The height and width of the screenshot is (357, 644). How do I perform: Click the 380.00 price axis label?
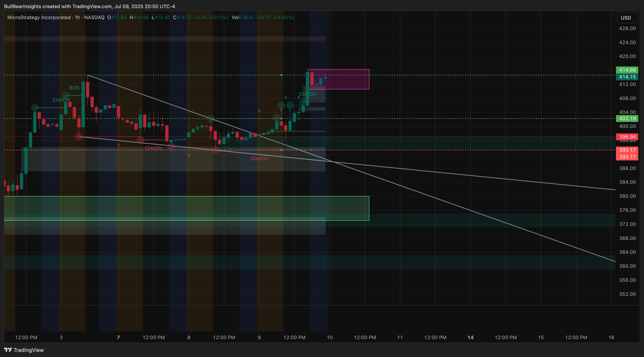click(627, 196)
